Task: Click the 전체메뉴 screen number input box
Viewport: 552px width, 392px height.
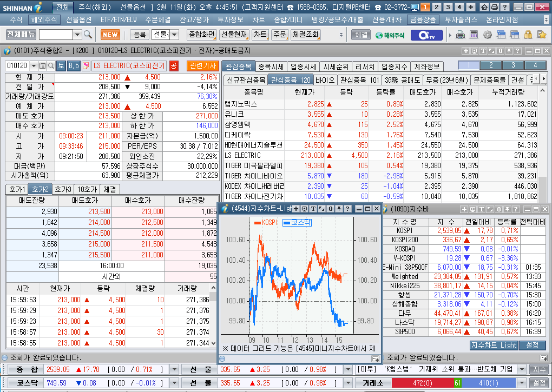Action: click(56, 35)
